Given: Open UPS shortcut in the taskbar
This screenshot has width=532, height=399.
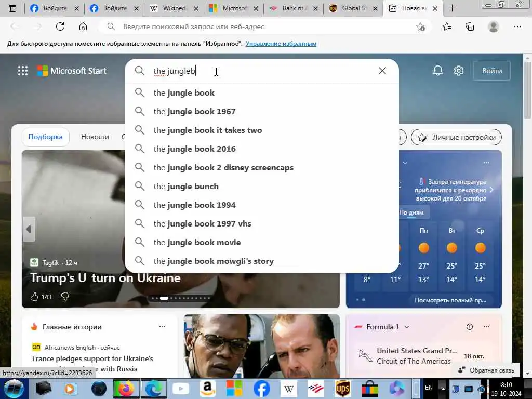Looking at the screenshot, I should [343, 389].
